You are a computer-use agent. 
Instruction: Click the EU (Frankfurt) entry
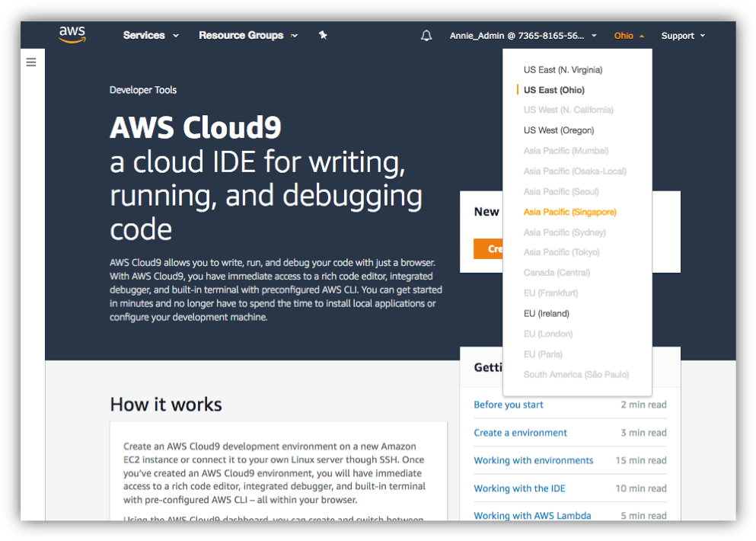point(550,293)
